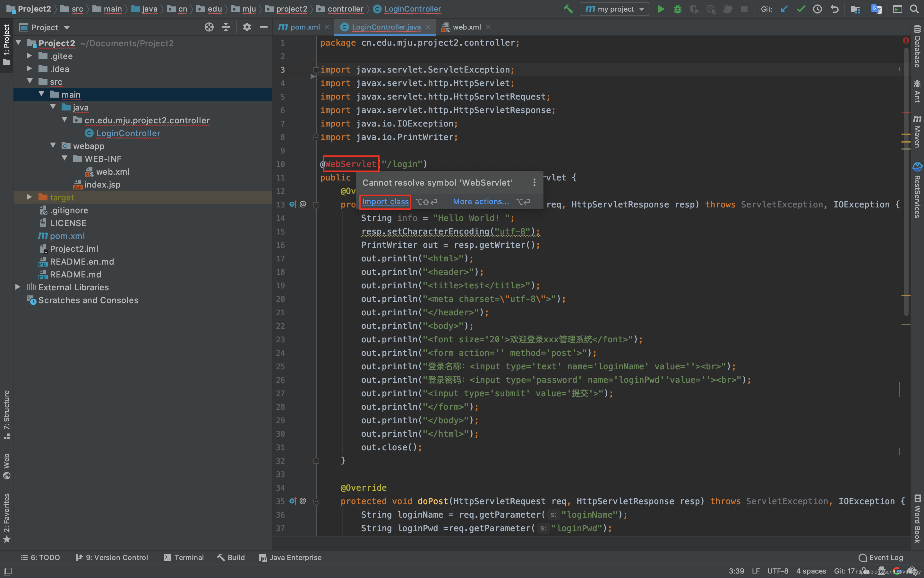Open the Structure tool window
This screenshot has height=578, width=924.
[x=6, y=415]
